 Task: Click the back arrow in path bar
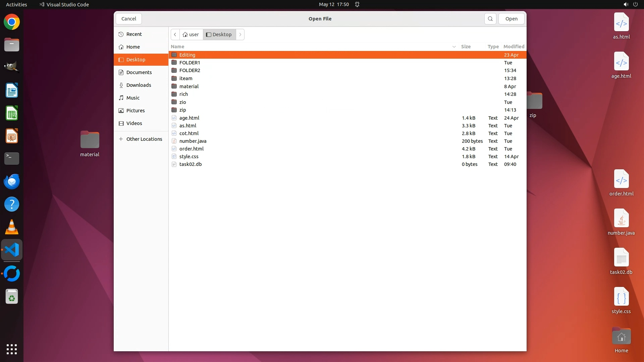coord(175,35)
